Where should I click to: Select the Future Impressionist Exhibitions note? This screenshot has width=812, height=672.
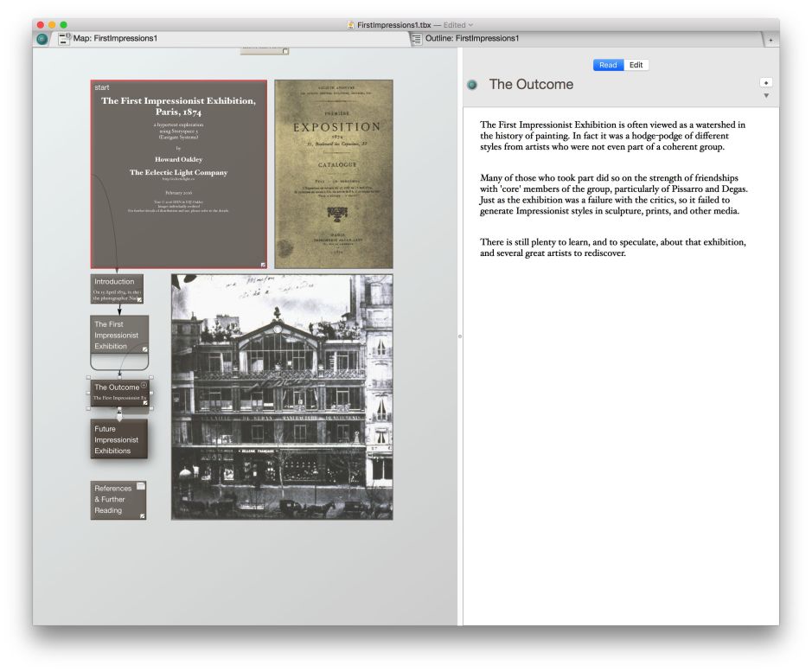(118, 439)
